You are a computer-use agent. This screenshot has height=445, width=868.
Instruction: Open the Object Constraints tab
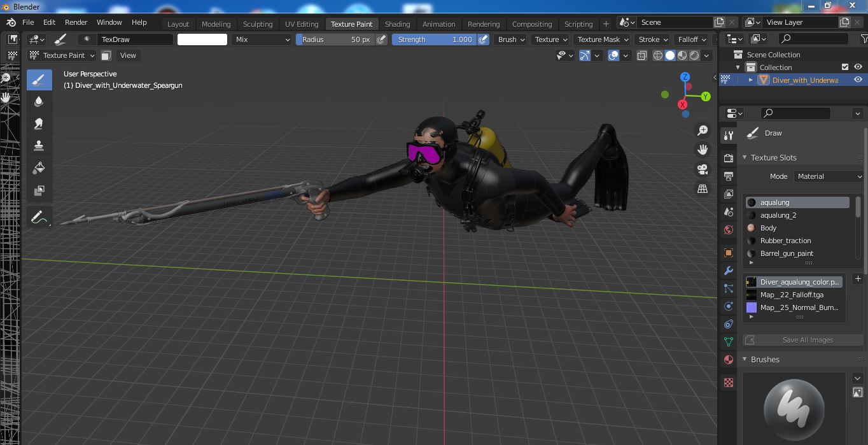click(x=729, y=324)
